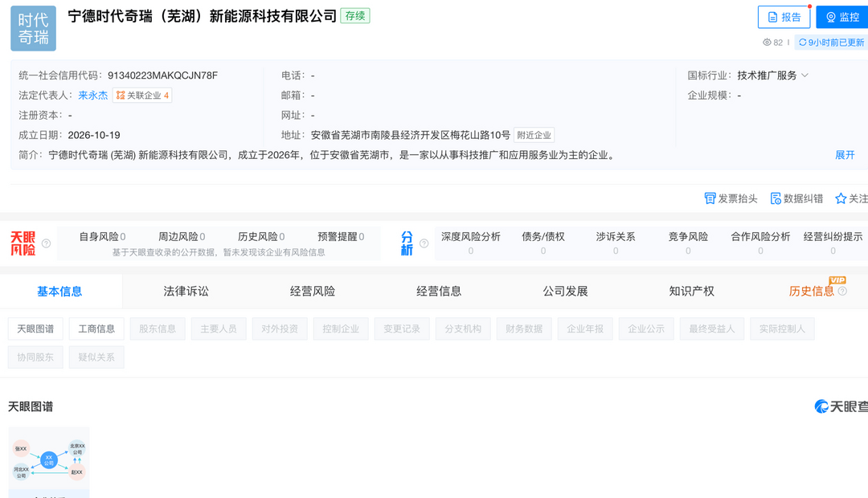The height and width of the screenshot is (498, 868).
Task: Open 竞争风险 analysis
Action: pyautogui.click(x=688, y=243)
